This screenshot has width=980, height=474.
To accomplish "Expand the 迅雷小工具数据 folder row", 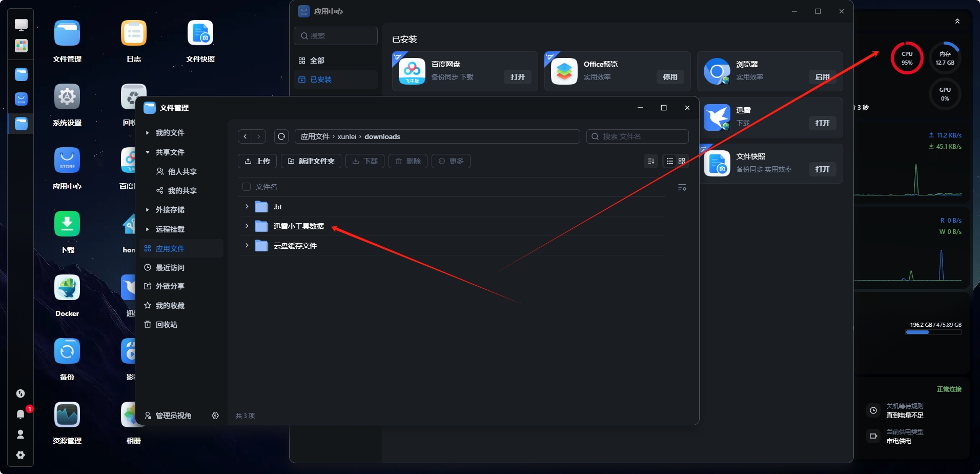I will [247, 226].
